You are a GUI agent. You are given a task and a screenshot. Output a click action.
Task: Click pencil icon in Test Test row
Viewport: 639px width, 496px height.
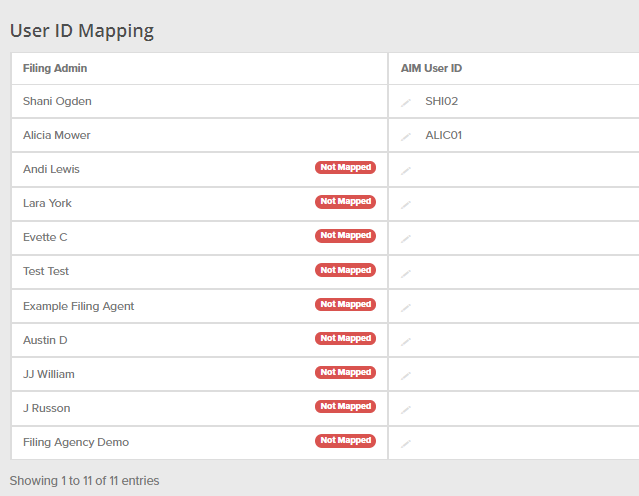click(x=406, y=272)
